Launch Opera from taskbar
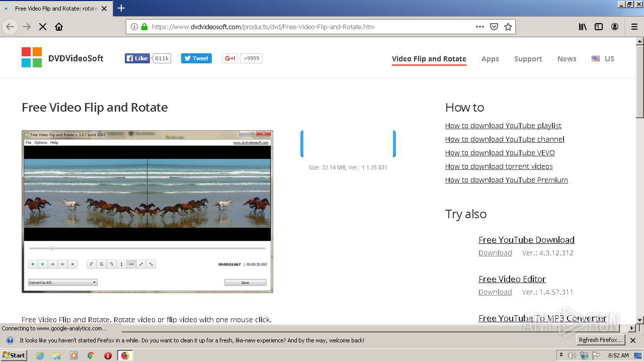The height and width of the screenshot is (362, 644). pyautogui.click(x=108, y=355)
